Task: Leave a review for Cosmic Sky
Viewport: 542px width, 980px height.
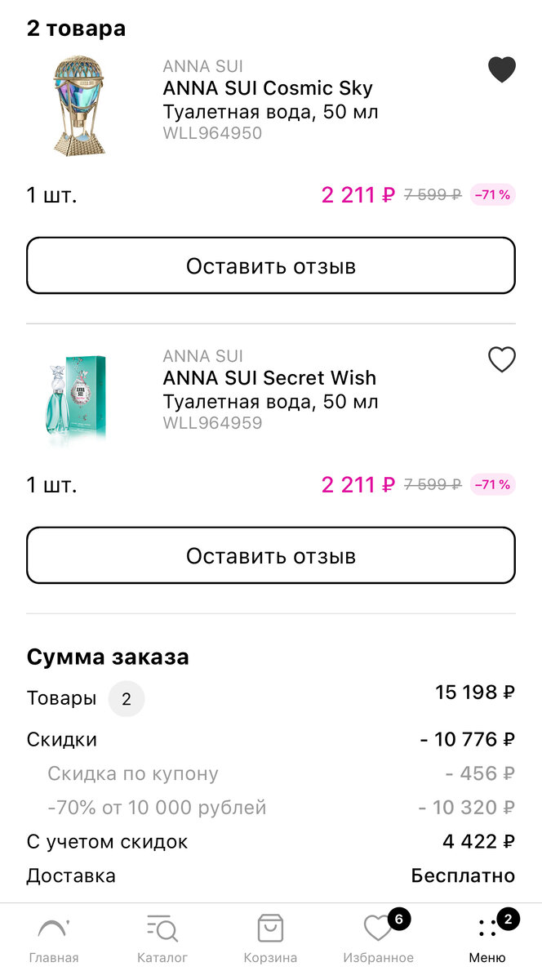Action: click(x=270, y=265)
